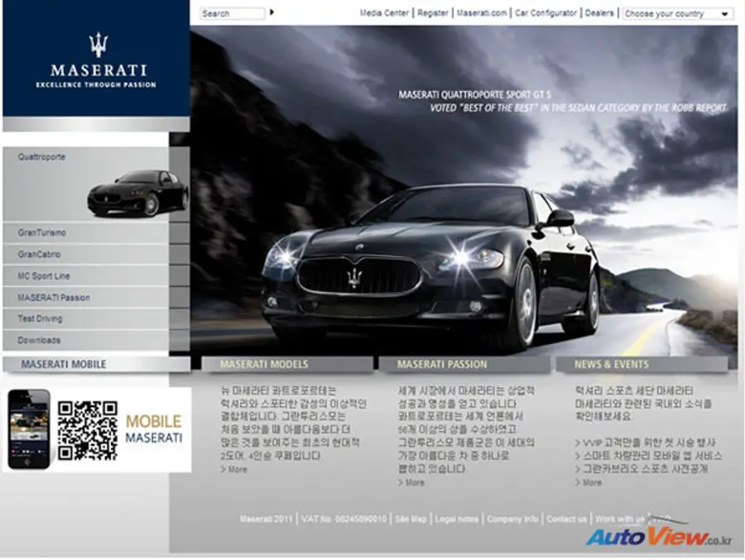Click the VAT No. footer text

pyautogui.click(x=344, y=519)
